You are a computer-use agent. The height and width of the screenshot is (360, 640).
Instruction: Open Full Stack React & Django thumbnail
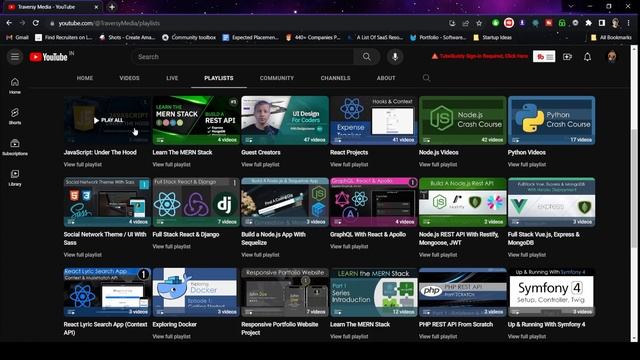[x=196, y=202]
